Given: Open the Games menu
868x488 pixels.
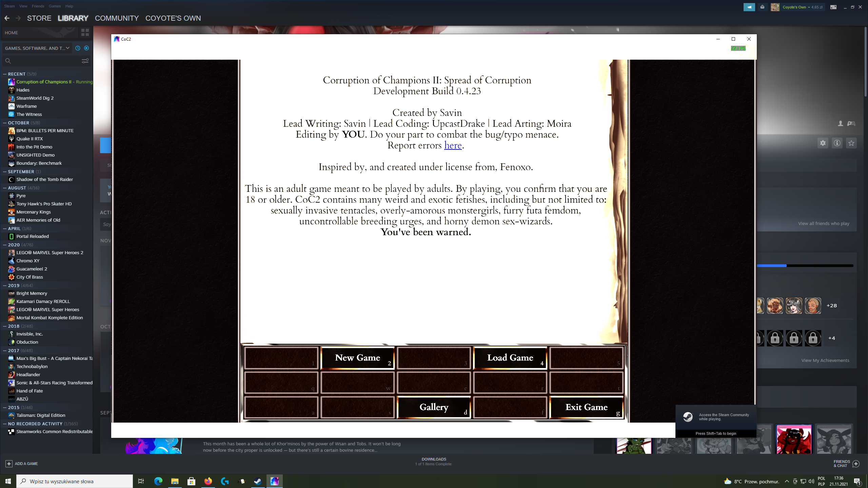Looking at the screenshot, I should (55, 6).
